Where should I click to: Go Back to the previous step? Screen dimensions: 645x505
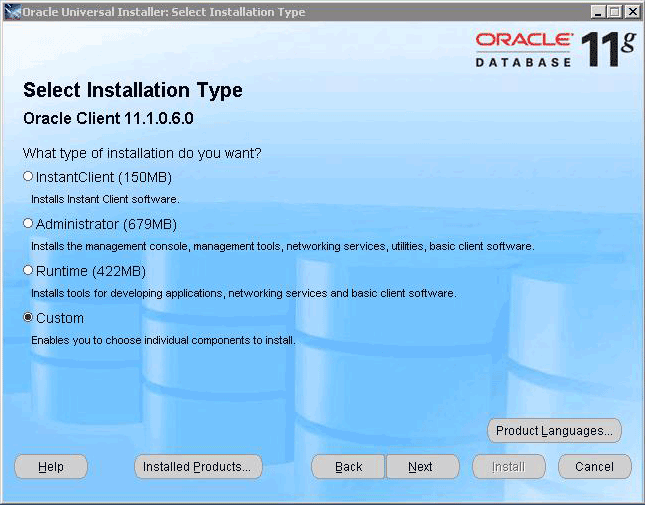[x=348, y=467]
